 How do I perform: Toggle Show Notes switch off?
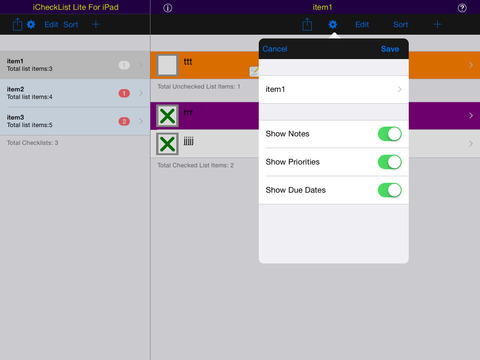(x=389, y=134)
